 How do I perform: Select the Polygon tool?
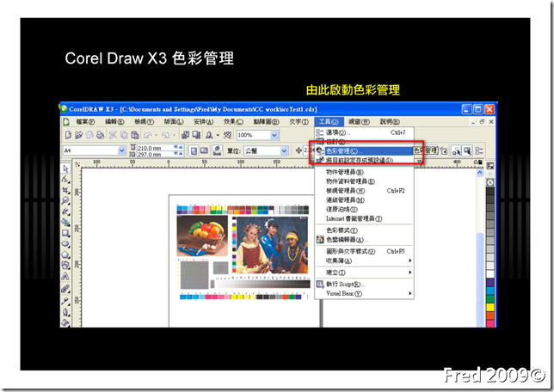tap(65, 254)
